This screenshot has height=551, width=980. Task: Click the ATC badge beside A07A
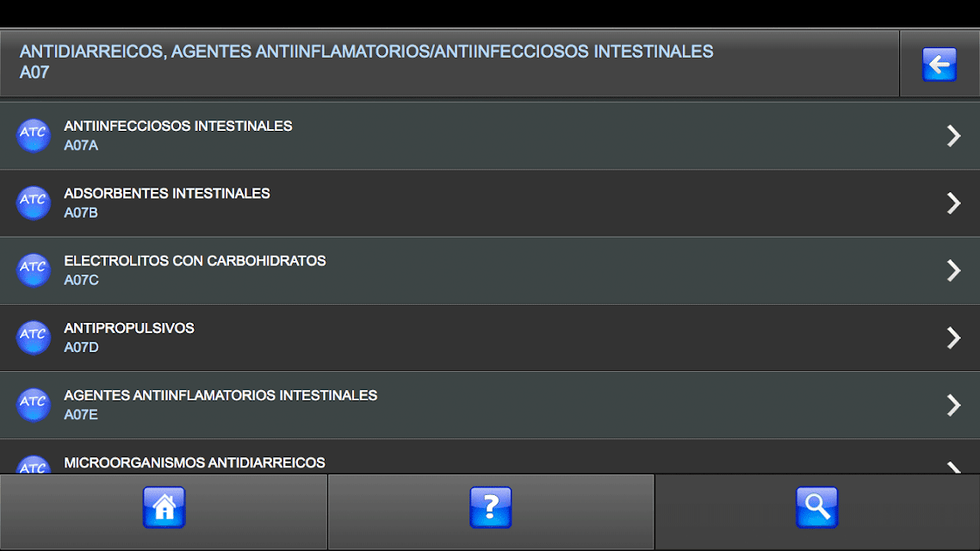(33, 135)
